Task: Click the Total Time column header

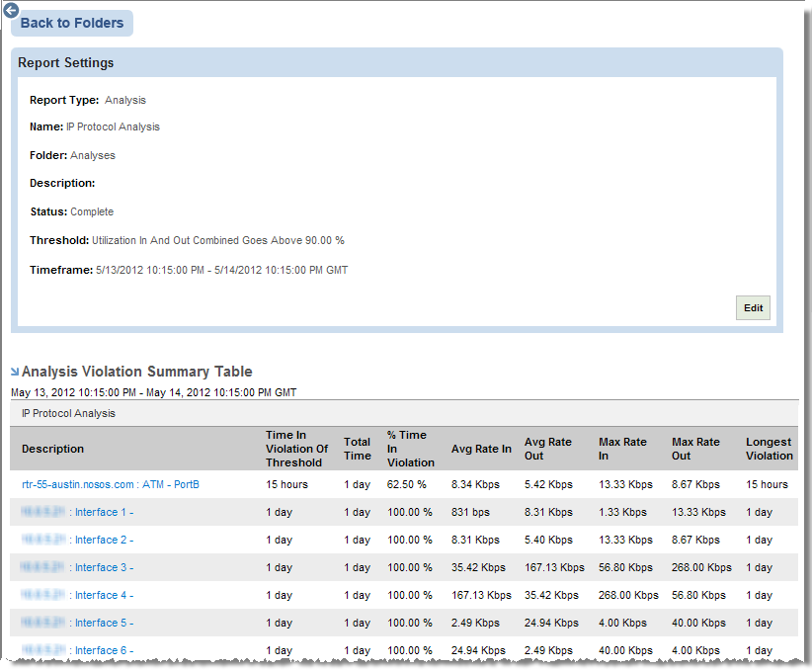Action: pyautogui.click(x=358, y=450)
